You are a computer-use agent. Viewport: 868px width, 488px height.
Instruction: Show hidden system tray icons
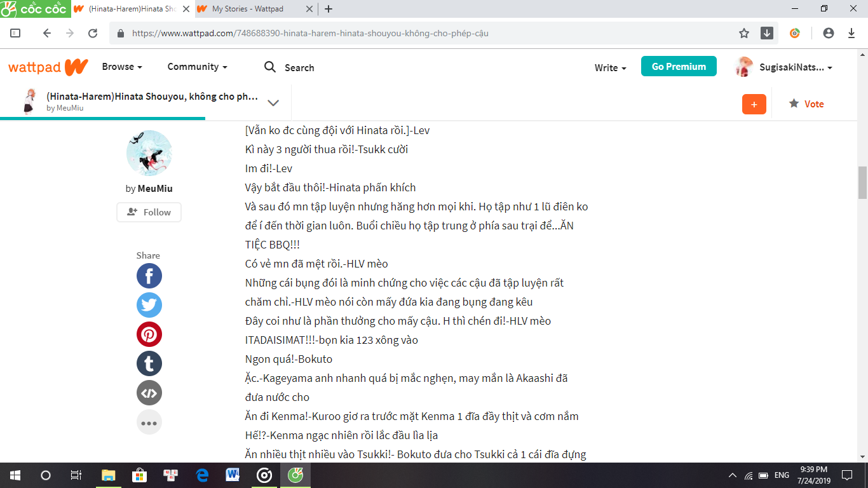pos(733,475)
